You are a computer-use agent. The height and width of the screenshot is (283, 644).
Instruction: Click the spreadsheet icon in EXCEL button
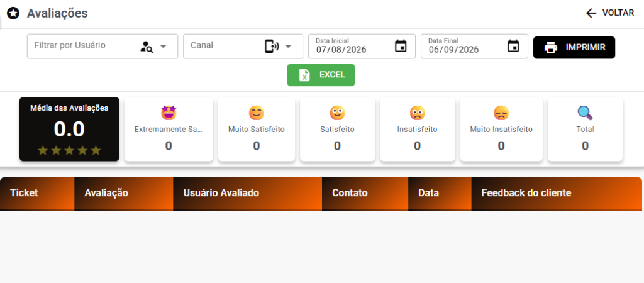pos(304,75)
